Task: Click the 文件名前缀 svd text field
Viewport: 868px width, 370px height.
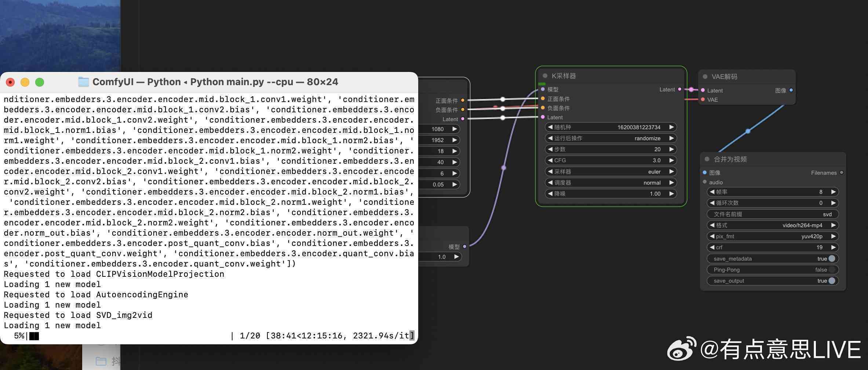Action: pos(773,214)
